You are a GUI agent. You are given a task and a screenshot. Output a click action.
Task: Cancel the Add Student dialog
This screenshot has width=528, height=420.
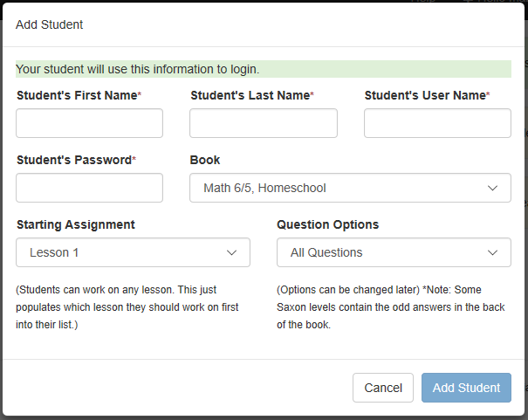pyautogui.click(x=383, y=388)
